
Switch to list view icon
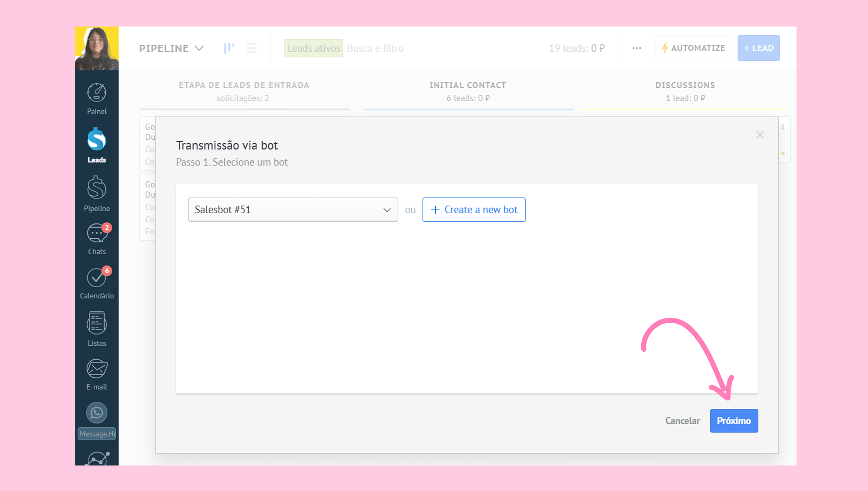[x=252, y=48]
